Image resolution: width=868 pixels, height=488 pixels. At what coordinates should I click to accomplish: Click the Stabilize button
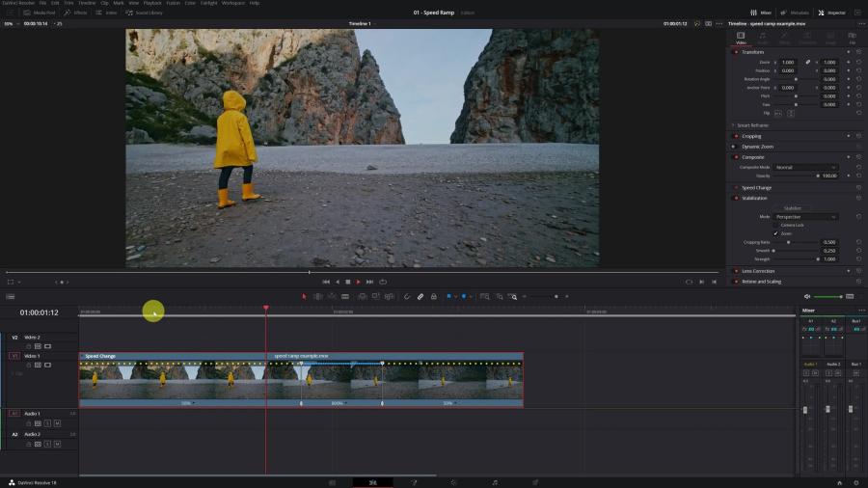tap(792, 208)
